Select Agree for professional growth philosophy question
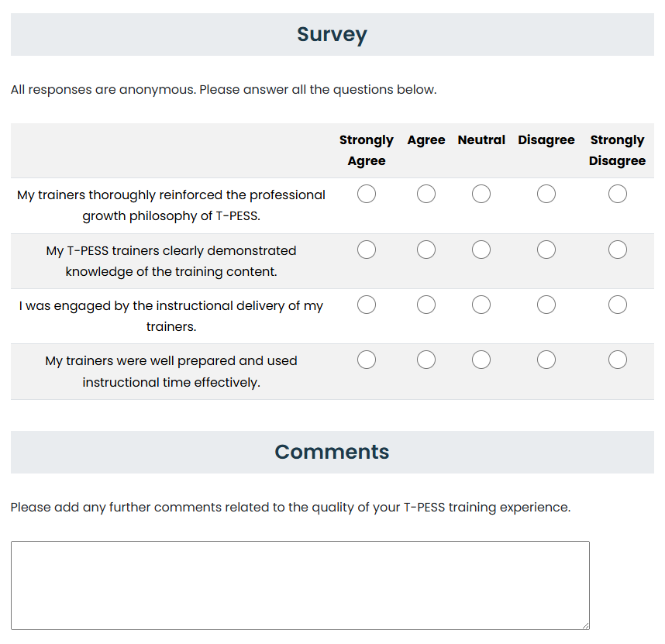 tap(426, 194)
